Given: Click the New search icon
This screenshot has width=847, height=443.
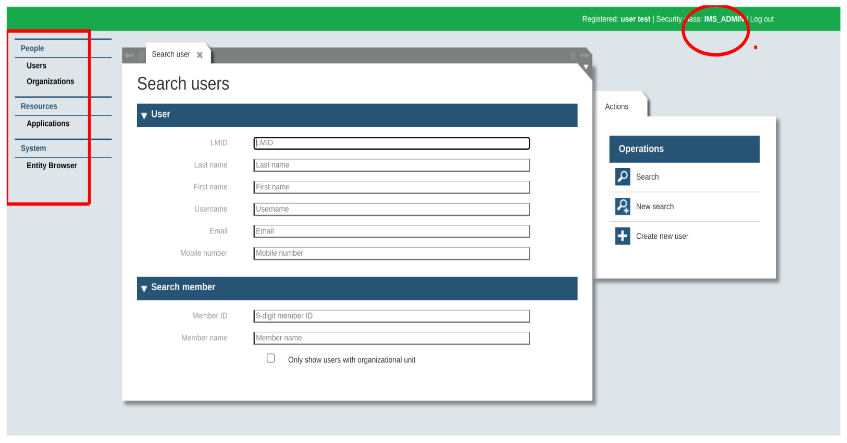Looking at the screenshot, I should (x=622, y=206).
